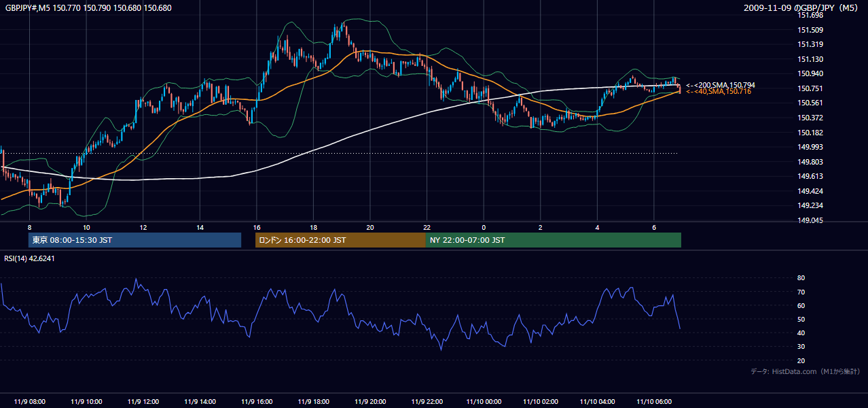Click the 11/9 14:00 bottom time label
This screenshot has width=868, height=408.
click(x=200, y=402)
